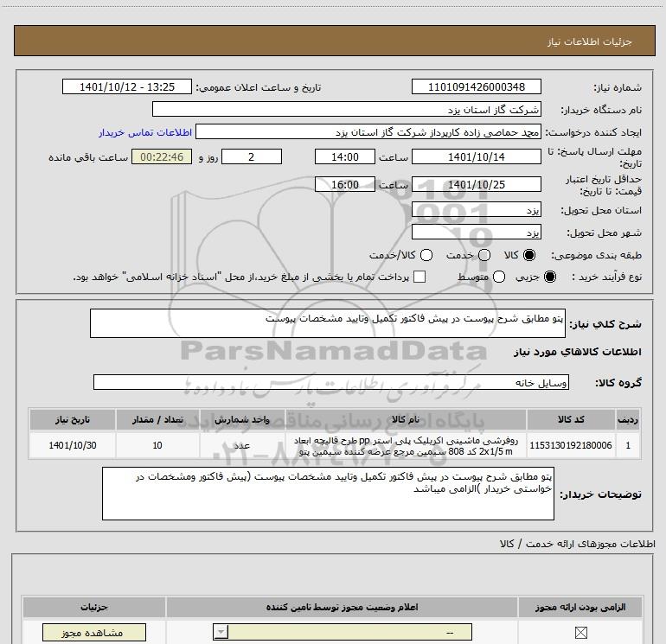Toggle the اسناد خزانه اسلامی payment checkbox
This screenshot has width=666, height=644.
click(419, 277)
